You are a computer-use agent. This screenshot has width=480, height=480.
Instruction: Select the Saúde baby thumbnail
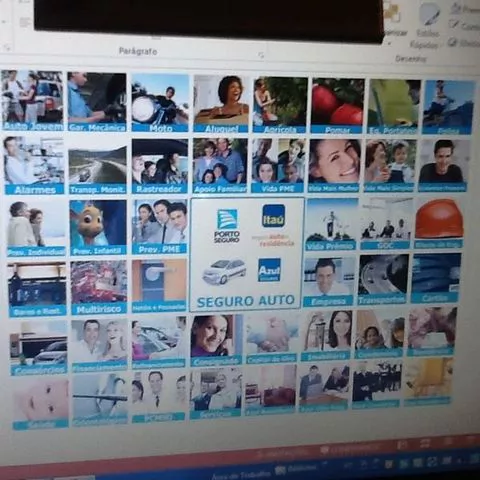(x=41, y=404)
